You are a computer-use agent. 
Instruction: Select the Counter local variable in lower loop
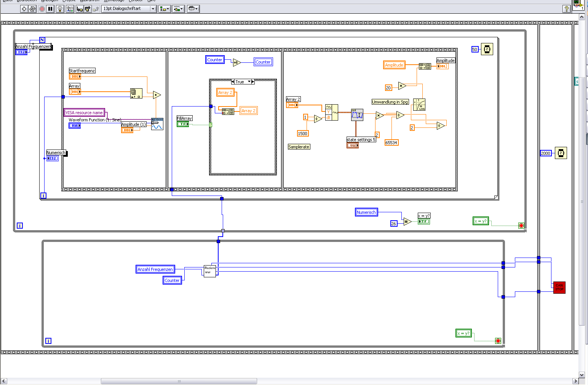point(172,280)
